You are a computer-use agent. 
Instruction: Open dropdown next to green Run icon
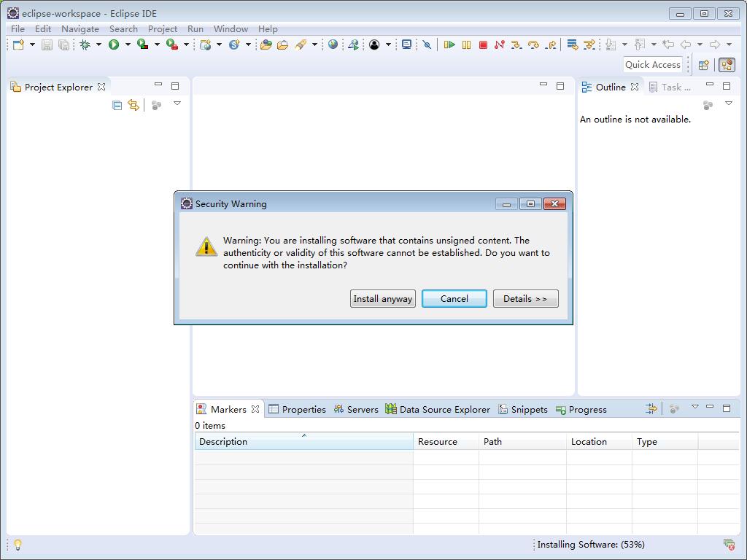pyautogui.click(x=128, y=44)
